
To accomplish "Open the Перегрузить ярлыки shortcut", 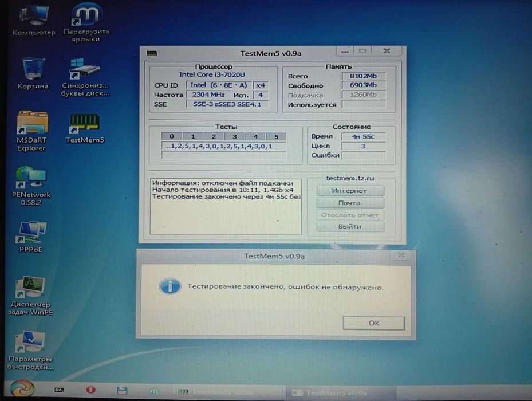I will coord(86,22).
